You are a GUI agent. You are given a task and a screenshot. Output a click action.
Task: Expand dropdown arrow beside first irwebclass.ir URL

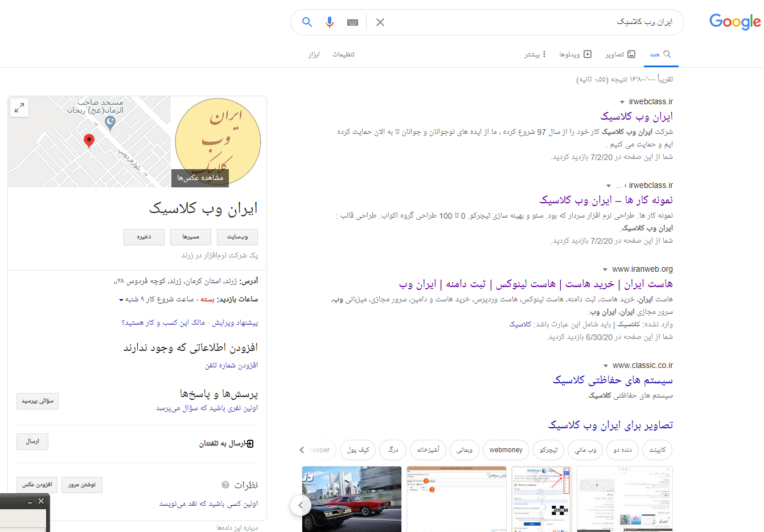(x=622, y=102)
